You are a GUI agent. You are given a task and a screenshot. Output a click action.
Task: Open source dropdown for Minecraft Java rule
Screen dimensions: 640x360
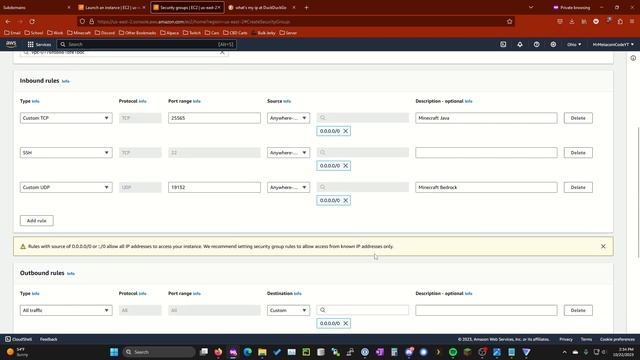click(x=288, y=118)
